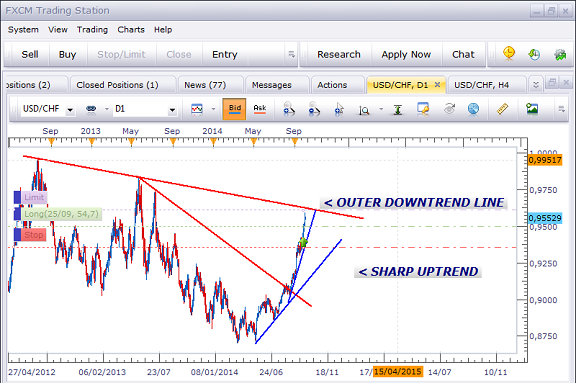Viewport: 576px width, 383px height.
Task: Expand the chart type dropdown arrow
Action: (213, 109)
